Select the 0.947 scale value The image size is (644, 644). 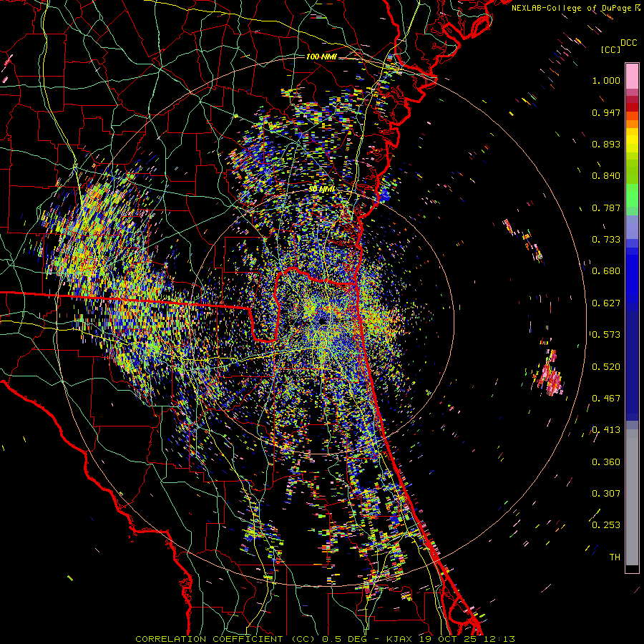click(606, 112)
